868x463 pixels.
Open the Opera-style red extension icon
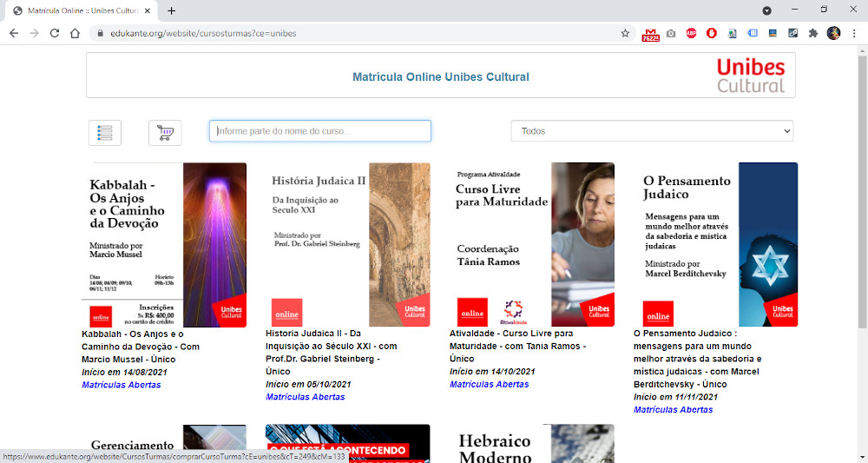pyautogui.click(x=712, y=33)
